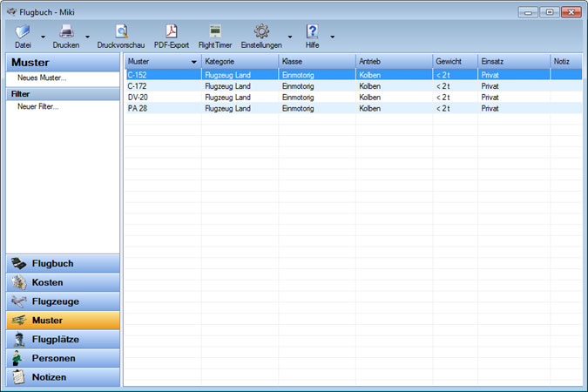Click Privat in the DV-20 row
Viewport: 588px width, 392px height.
click(x=490, y=98)
